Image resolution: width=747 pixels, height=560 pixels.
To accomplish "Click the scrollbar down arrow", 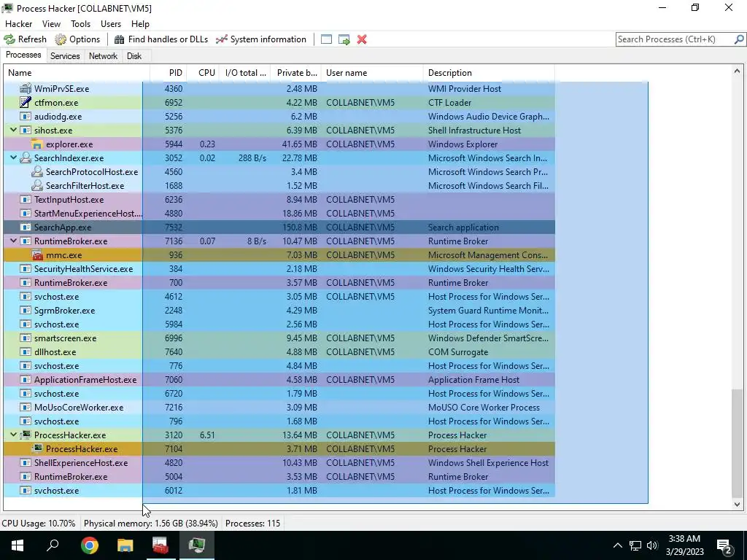I will point(737,505).
